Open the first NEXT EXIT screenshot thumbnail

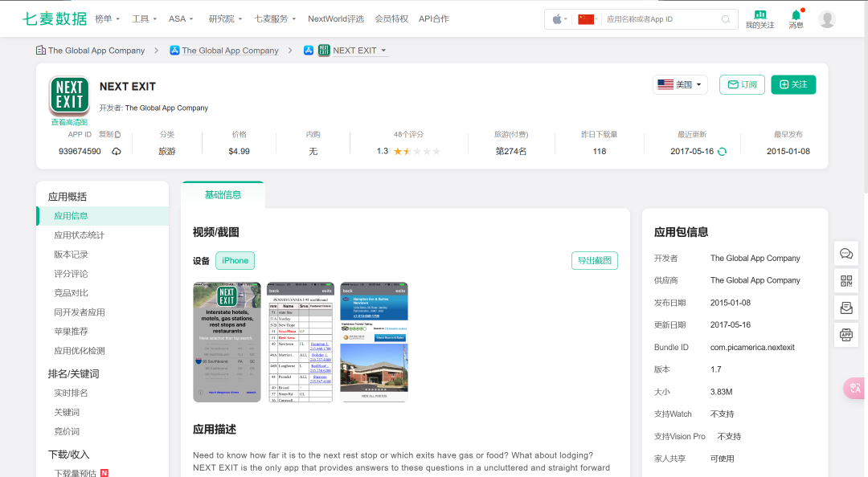coord(227,342)
